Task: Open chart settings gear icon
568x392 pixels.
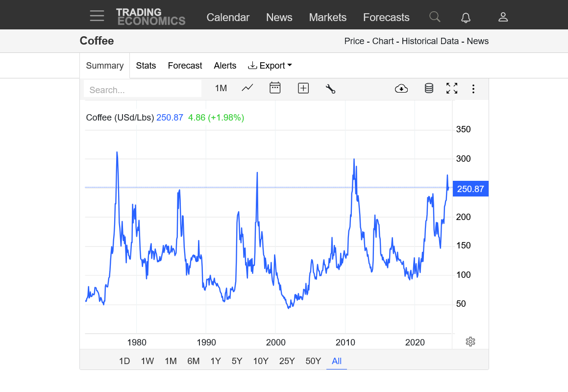Action: point(470,342)
